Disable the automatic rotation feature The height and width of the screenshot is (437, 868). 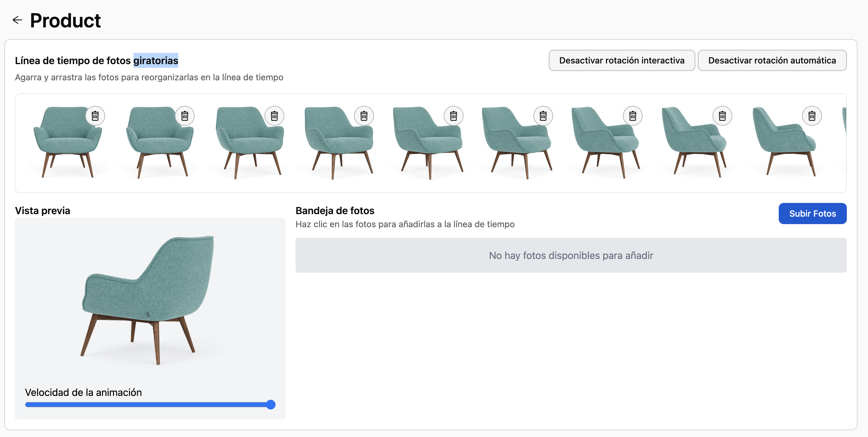pyautogui.click(x=772, y=60)
